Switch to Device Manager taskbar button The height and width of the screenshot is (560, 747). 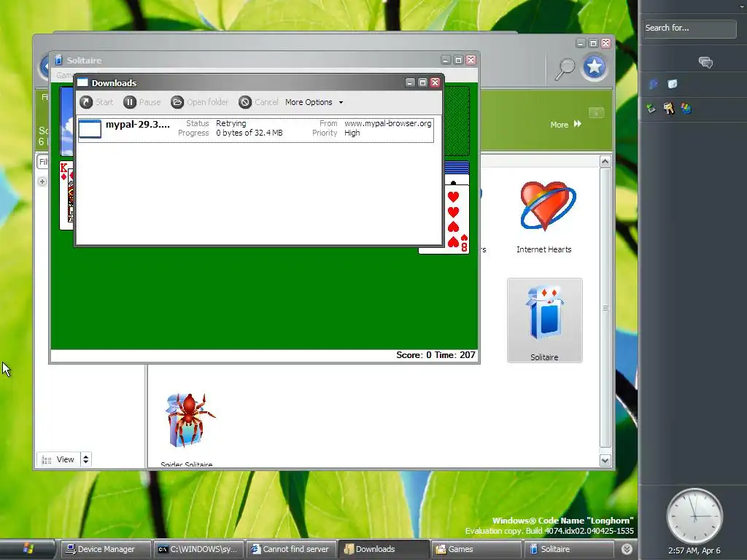coord(105,549)
